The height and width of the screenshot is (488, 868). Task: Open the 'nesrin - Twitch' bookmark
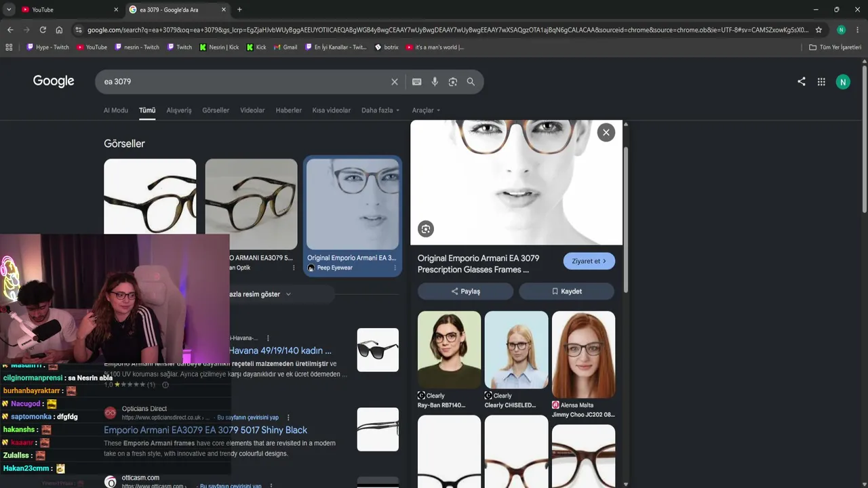(x=137, y=47)
